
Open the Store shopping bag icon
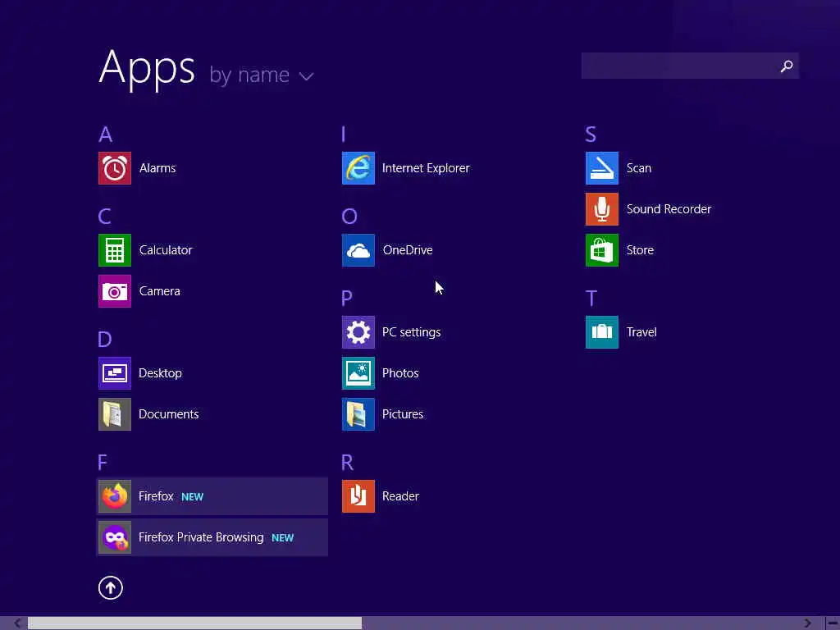(602, 250)
